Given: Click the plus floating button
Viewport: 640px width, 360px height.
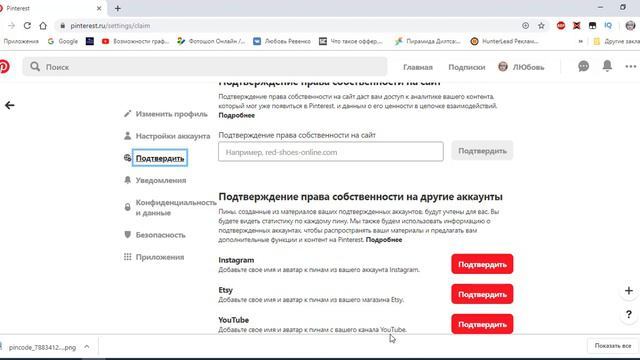Looking at the screenshot, I should point(629,291).
